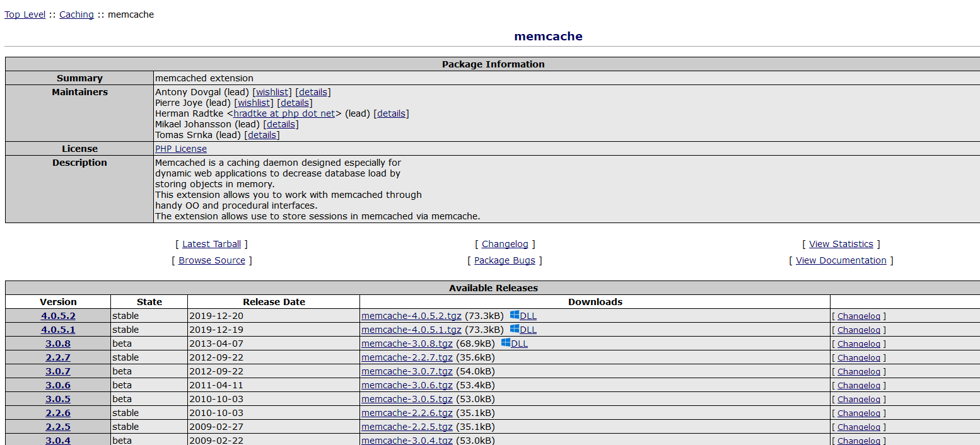Screen dimensions: 980x445
Task: Open Changelog for release 3.0.7
Action: [x=859, y=372]
